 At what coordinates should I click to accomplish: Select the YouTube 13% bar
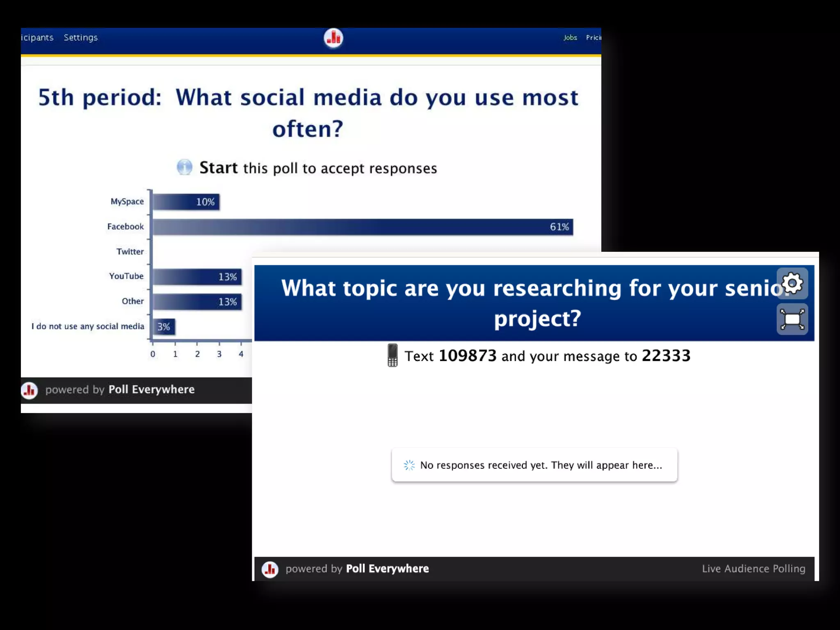[x=197, y=277]
